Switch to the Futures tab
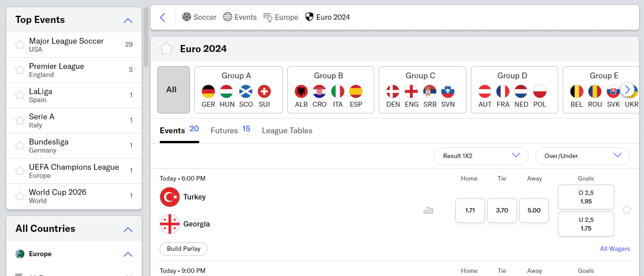Screen dimensions: 644x276 click(x=224, y=130)
